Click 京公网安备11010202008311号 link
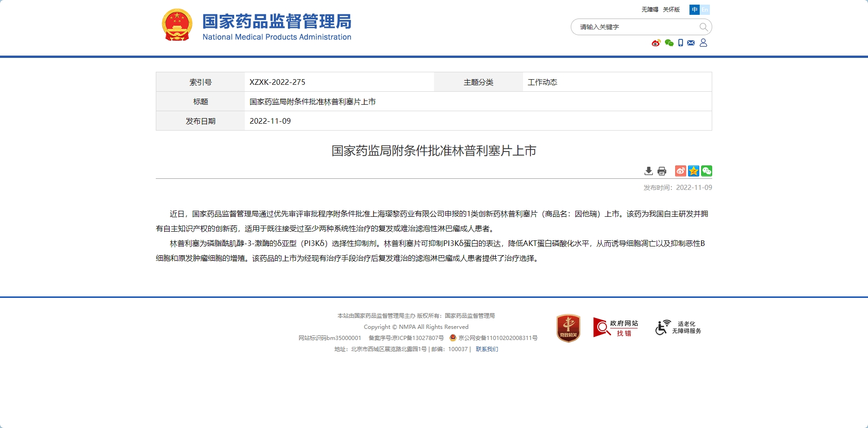Screen dimensions: 868x428 pos(498,338)
